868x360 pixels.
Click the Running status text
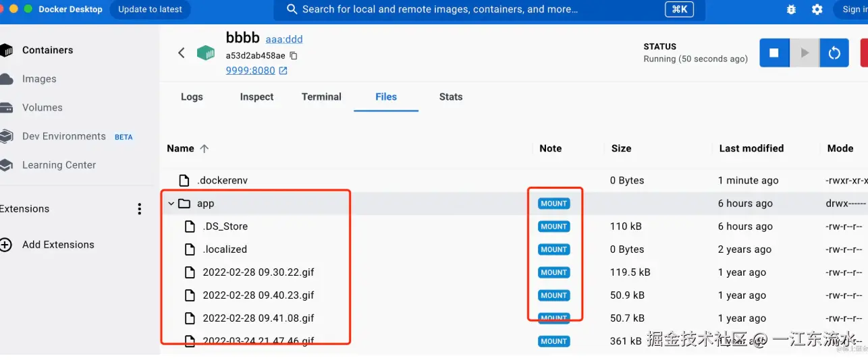(696, 59)
